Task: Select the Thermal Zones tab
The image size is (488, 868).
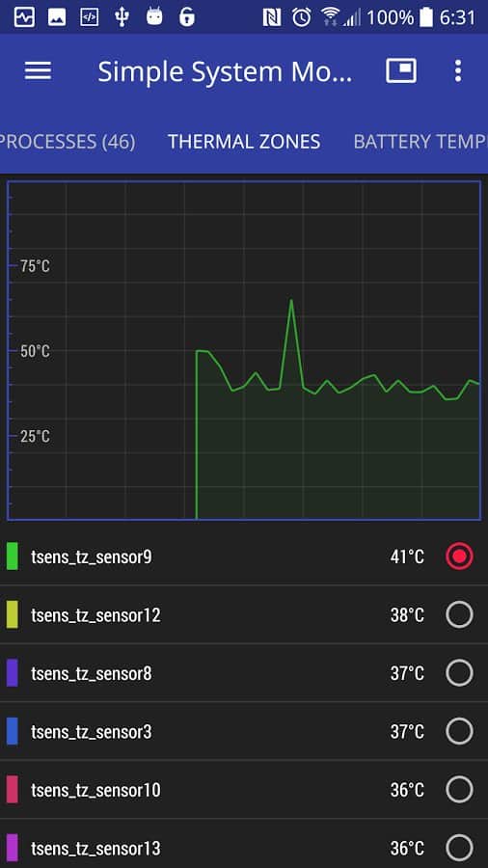Action: [x=244, y=142]
